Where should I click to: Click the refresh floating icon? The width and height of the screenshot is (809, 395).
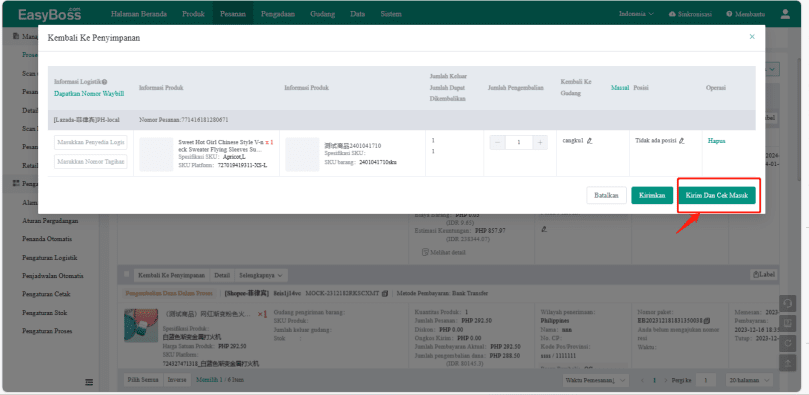pyautogui.click(x=787, y=342)
